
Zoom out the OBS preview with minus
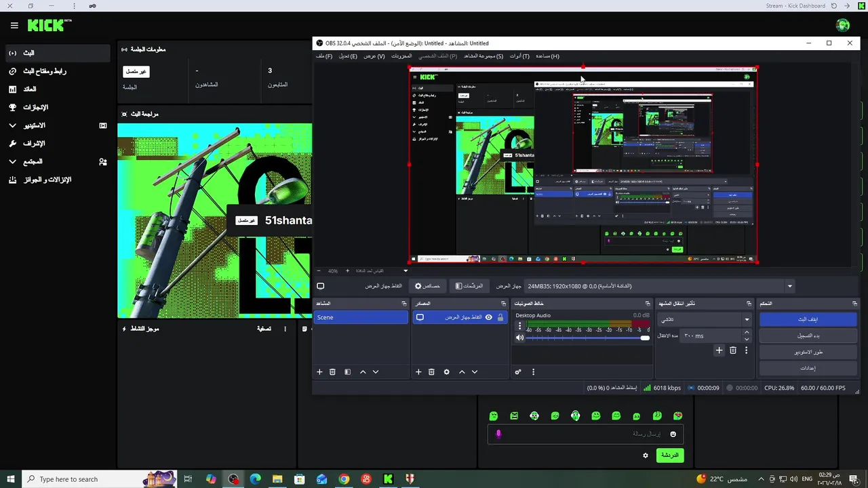pos(319,270)
